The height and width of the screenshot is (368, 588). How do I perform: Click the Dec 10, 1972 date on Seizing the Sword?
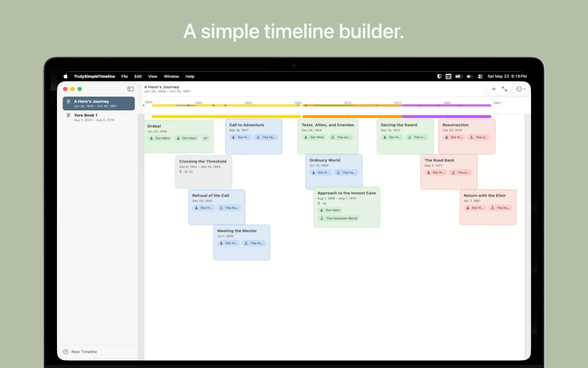tap(390, 130)
